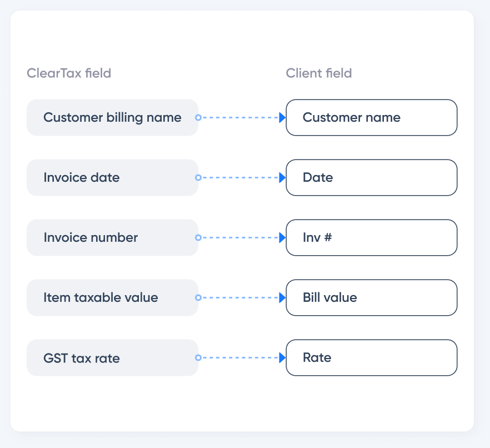
Task: Click the arrowhead pointing to Rate field
Action: pyautogui.click(x=282, y=357)
